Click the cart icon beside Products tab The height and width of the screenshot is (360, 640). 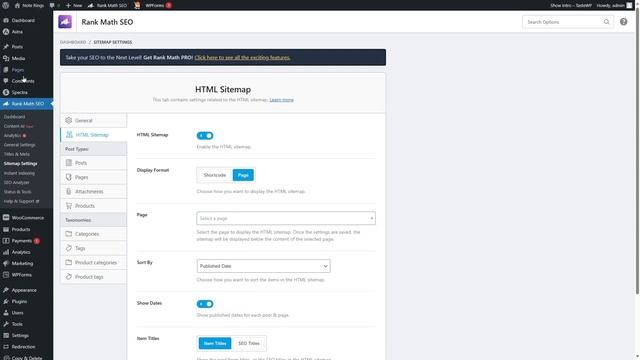[69, 206]
